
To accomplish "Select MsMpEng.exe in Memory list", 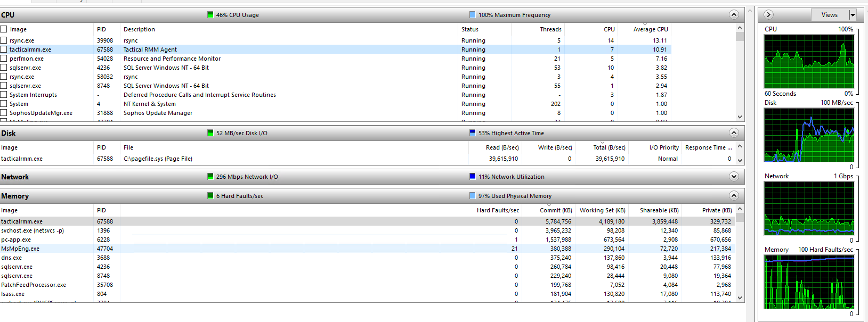I will (368, 249).
